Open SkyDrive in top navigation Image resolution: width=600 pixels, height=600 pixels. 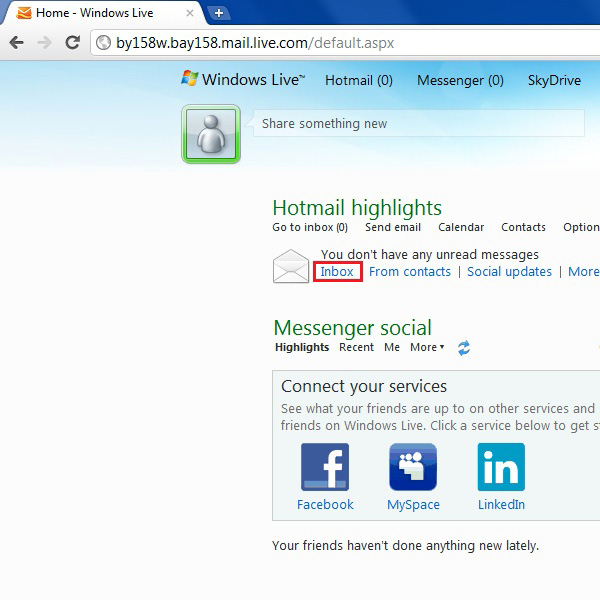tap(554, 80)
